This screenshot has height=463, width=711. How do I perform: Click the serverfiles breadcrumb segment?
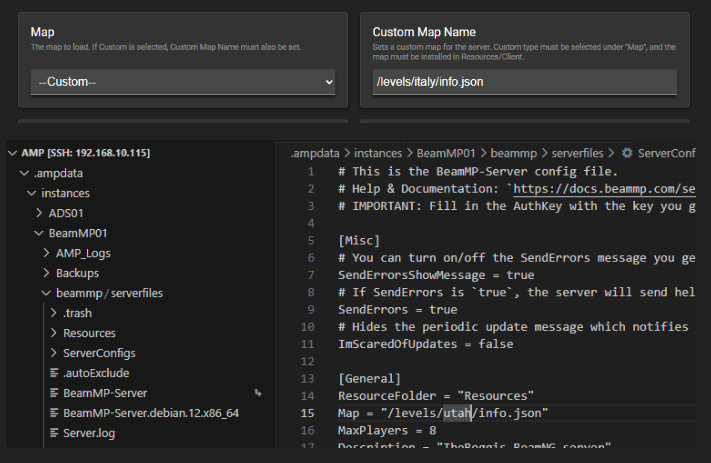click(575, 153)
